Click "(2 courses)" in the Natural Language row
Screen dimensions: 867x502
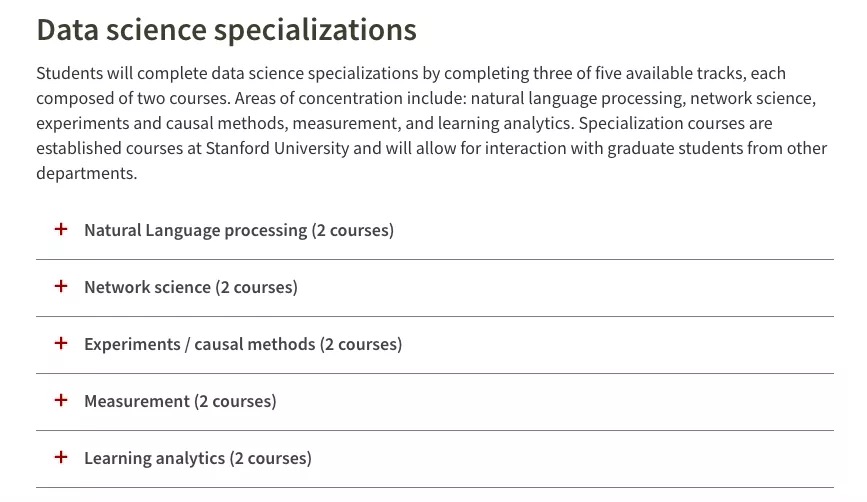[x=353, y=231]
